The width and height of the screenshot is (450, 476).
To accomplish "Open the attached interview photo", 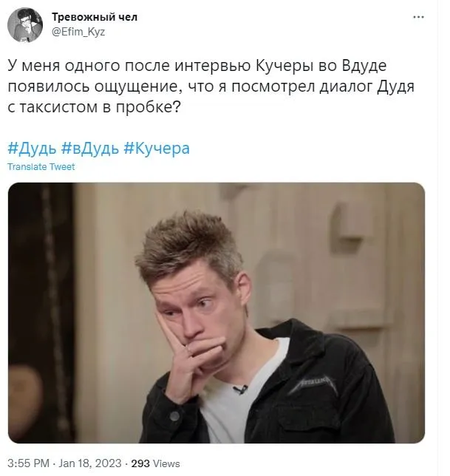I will click(x=217, y=313).
